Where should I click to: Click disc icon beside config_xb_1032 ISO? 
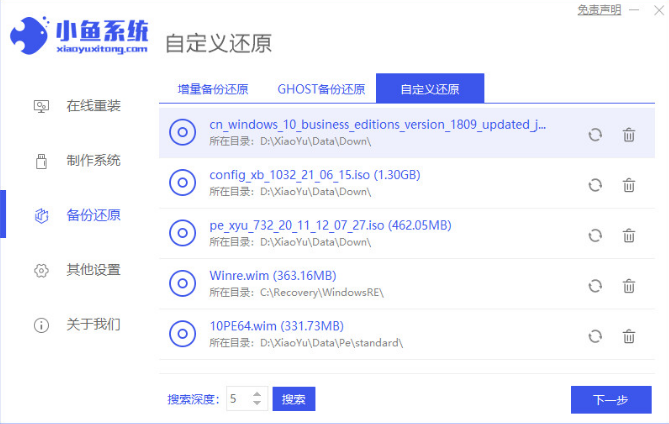tap(182, 183)
